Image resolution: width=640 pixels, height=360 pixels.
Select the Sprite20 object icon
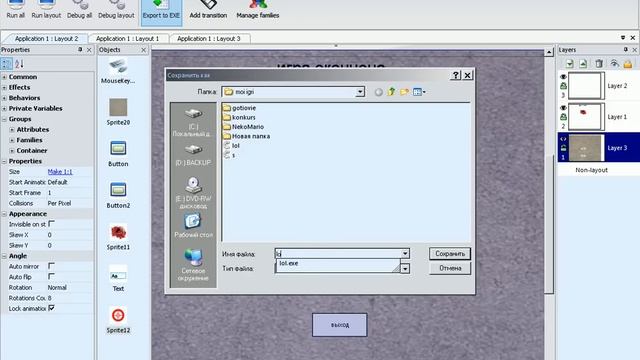point(118,107)
